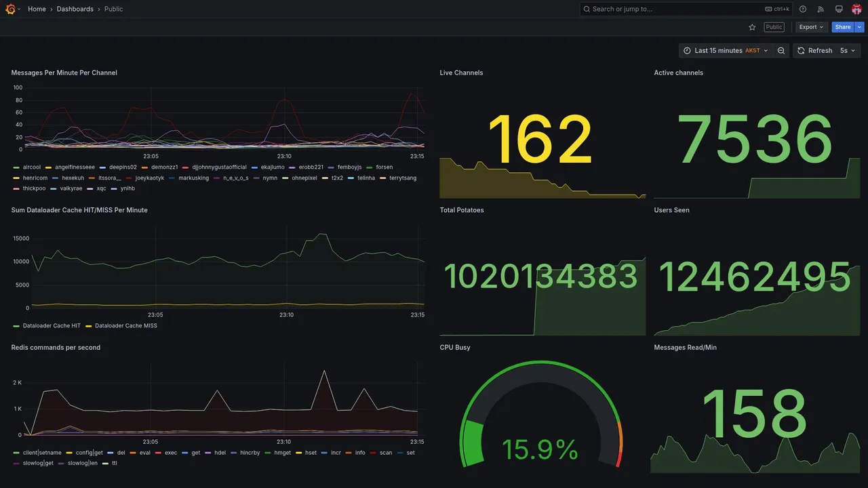Go to Home breadcrumb
868x488 pixels.
(37, 9)
